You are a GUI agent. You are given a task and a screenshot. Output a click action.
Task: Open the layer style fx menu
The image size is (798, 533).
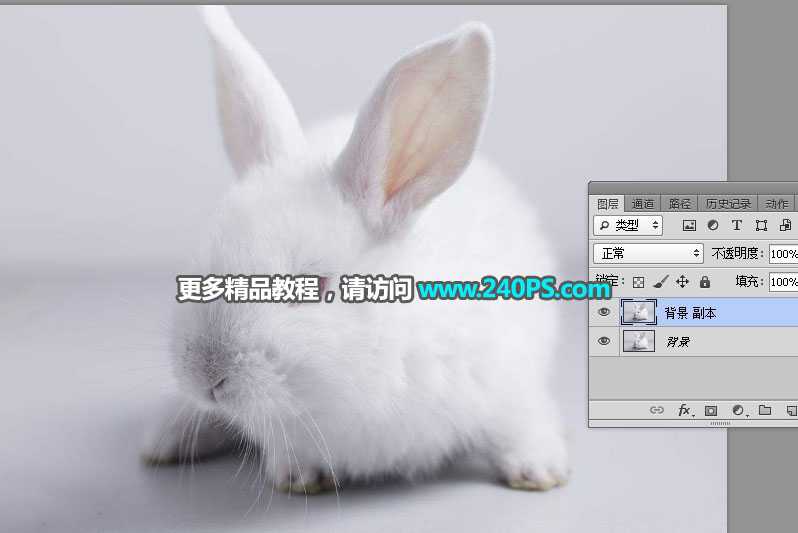point(685,410)
